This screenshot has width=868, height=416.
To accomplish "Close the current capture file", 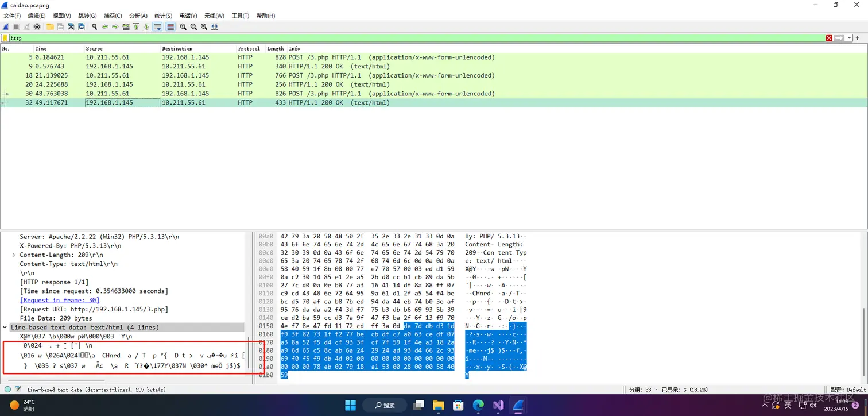I will 71,27.
